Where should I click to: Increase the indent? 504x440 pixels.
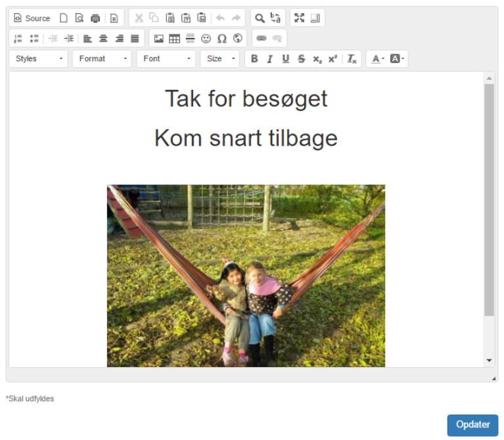click(x=68, y=39)
